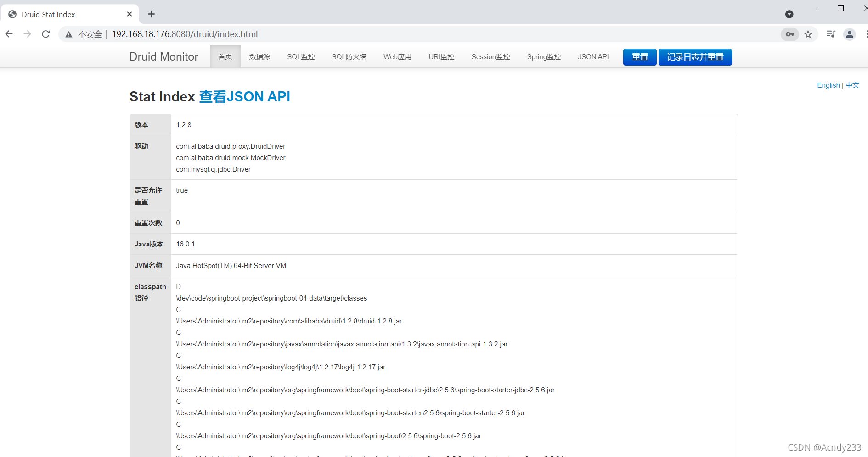
Task: Click the springboot-04-data target\classes path
Action: [271, 298]
